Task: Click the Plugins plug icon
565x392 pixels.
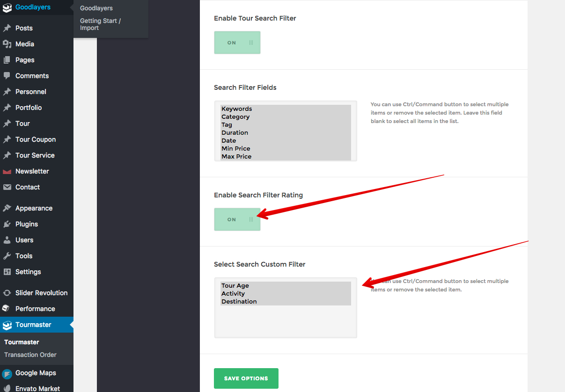Action: [x=7, y=224]
